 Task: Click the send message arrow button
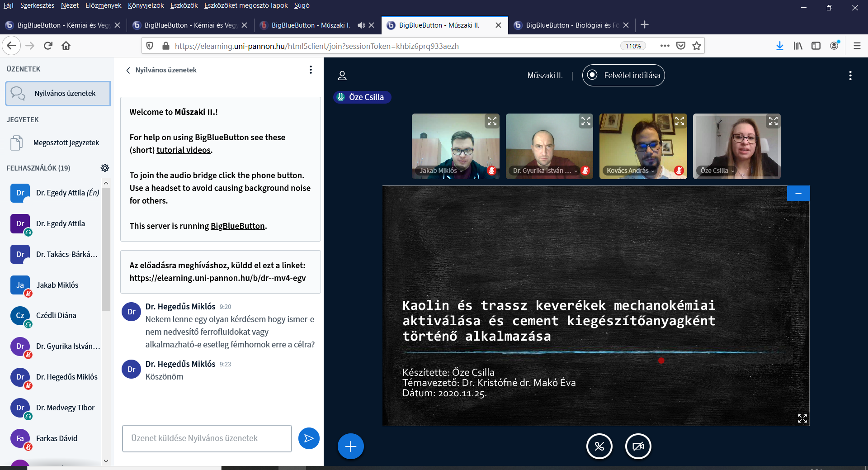click(x=309, y=438)
